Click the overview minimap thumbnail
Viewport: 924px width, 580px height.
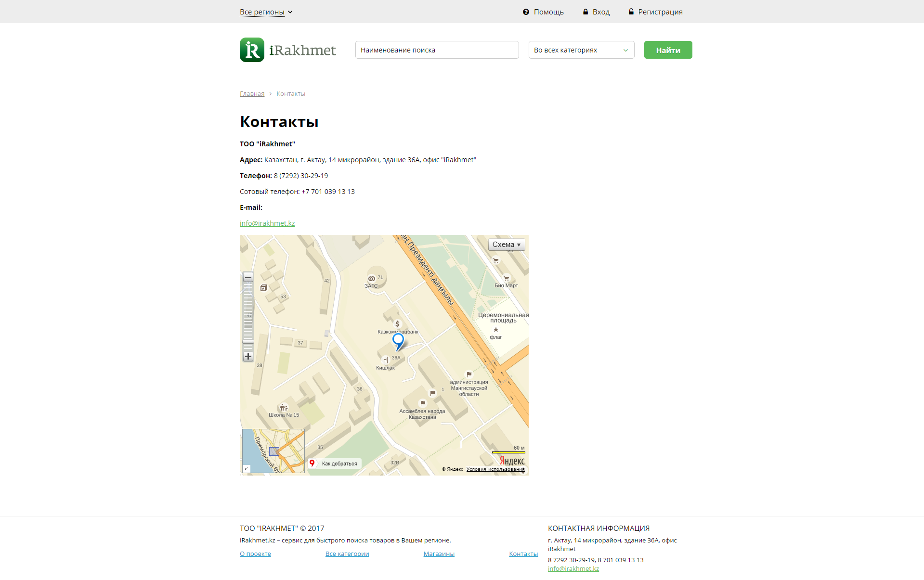tap(273, 451)
